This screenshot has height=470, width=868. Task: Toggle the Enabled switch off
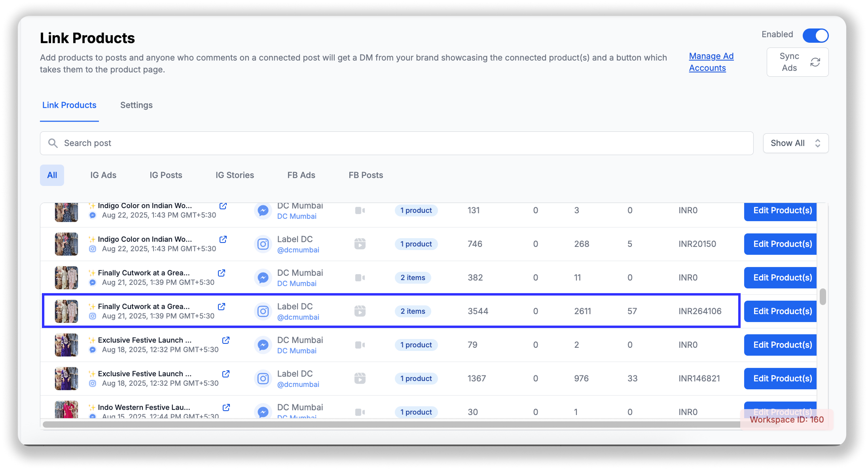815,36
